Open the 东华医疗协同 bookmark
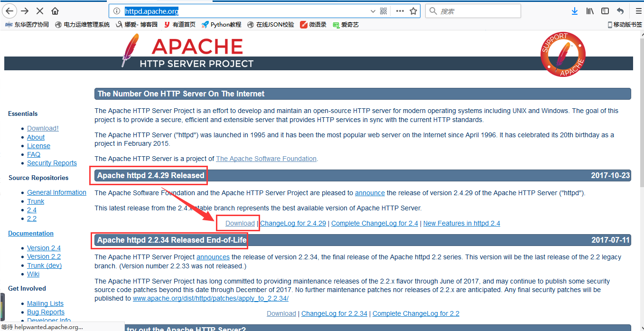The height and width of the screenshot is (331, 644). tap(27, 24)
